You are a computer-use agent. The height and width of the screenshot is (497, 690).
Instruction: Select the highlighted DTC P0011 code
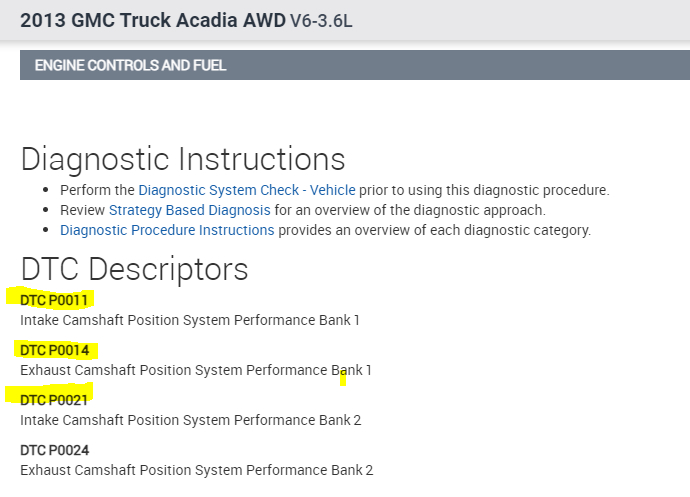[55, 300]
